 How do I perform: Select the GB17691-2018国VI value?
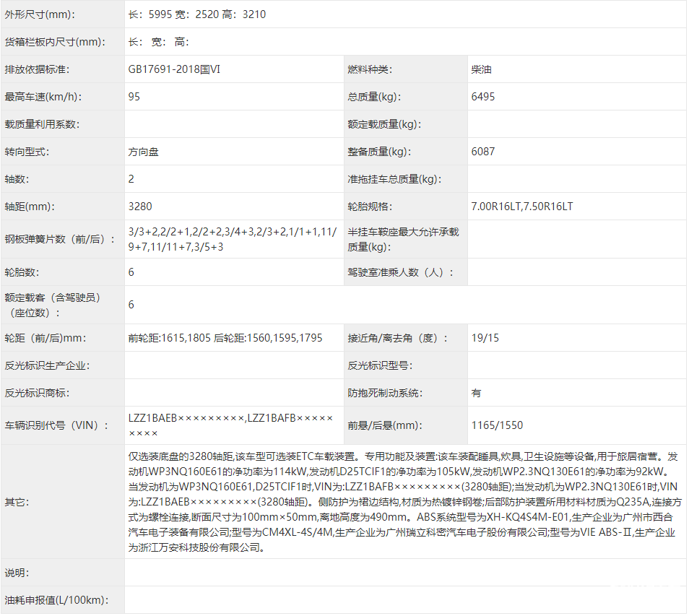click(x=174, y=69)
